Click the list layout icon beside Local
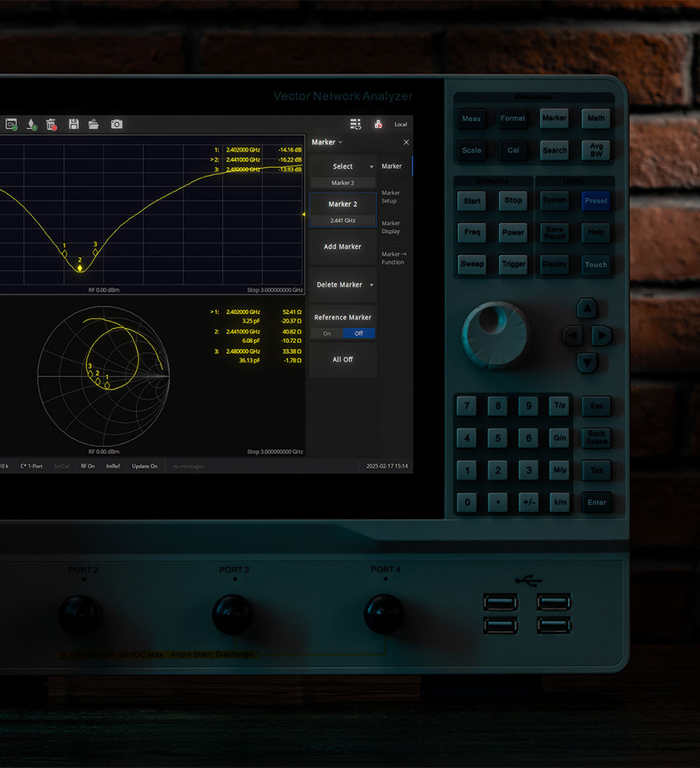The height and width of the screenshot is (768, 700). (355, 124)
